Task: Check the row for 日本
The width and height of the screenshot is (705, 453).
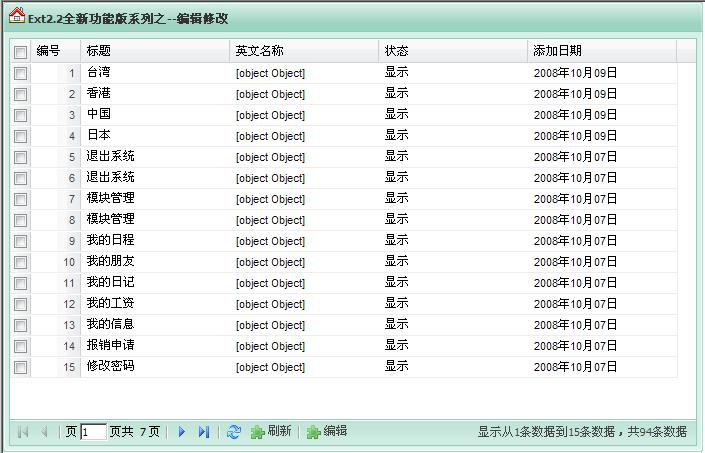Action: [x=20, y=136]
